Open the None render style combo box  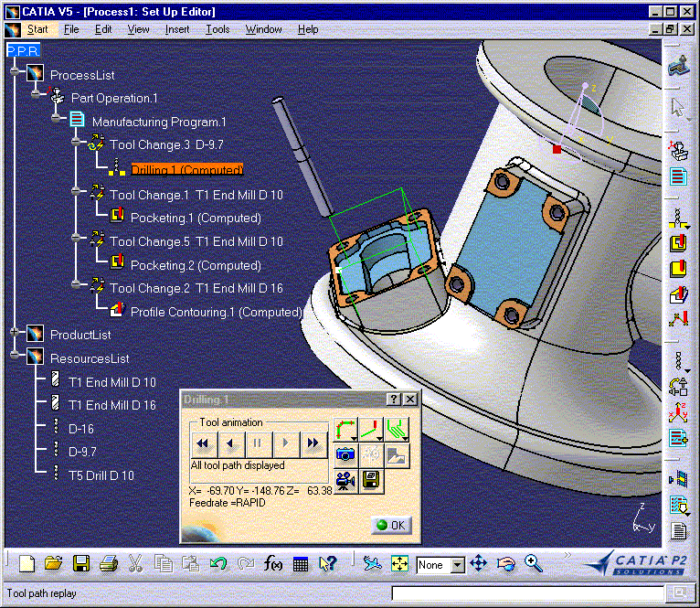440,565
